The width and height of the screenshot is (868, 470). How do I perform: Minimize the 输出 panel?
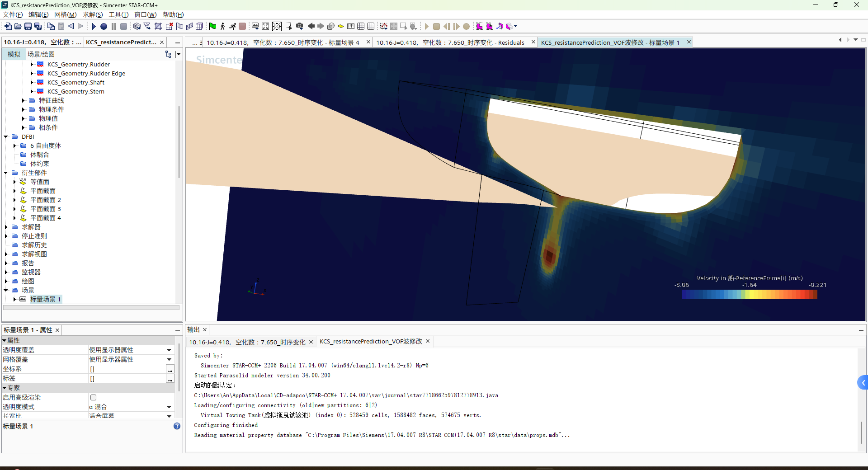pos(861,330)
